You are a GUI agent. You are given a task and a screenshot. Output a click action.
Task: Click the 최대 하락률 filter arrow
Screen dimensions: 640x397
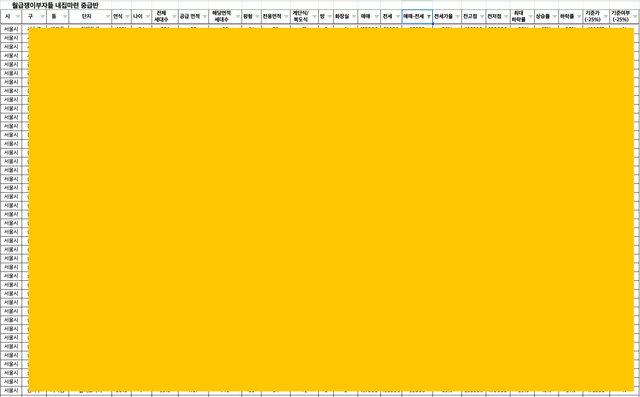(x=530, y=17)
